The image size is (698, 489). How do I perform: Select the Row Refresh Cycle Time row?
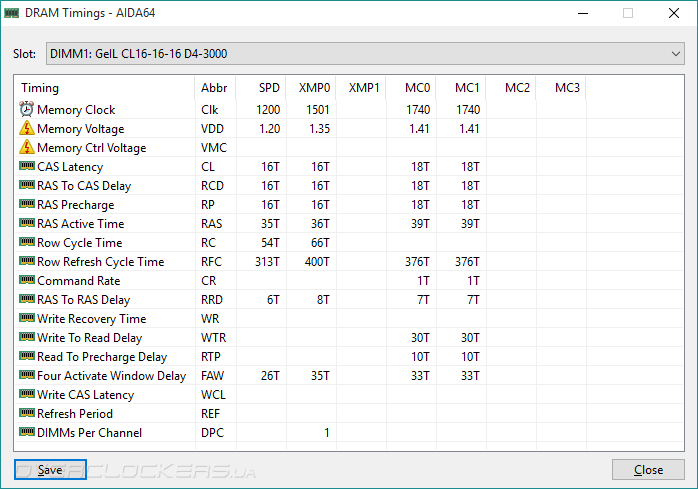point(349,261)
